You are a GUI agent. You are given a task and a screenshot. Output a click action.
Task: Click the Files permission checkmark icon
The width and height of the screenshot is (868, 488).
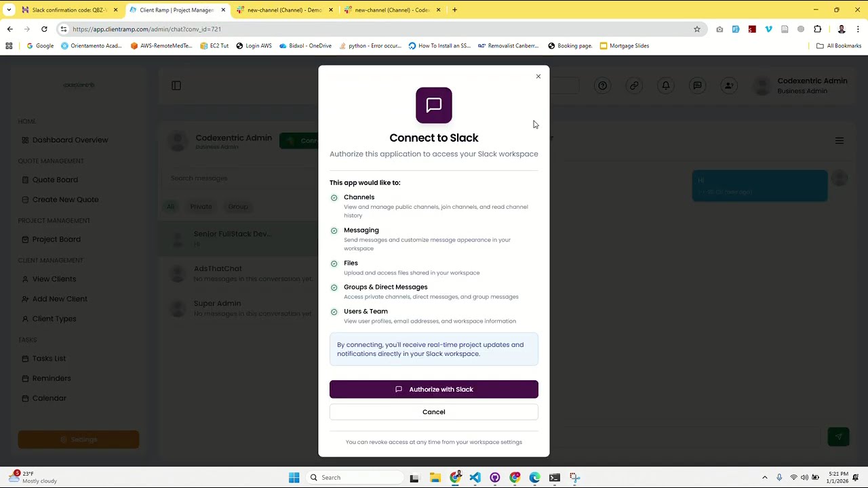click(334, 264)
